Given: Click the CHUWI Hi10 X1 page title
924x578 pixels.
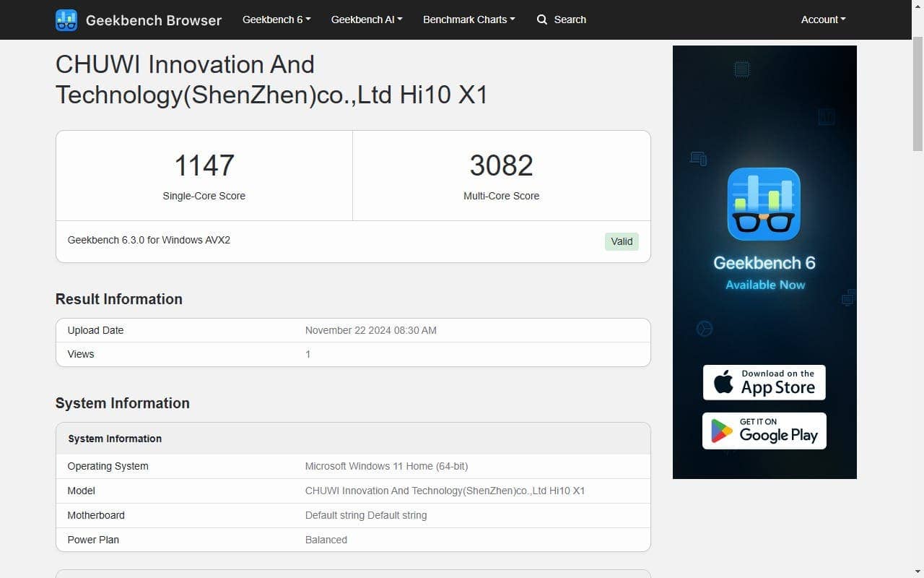Looking at the screenshot, I should (271, 79).
